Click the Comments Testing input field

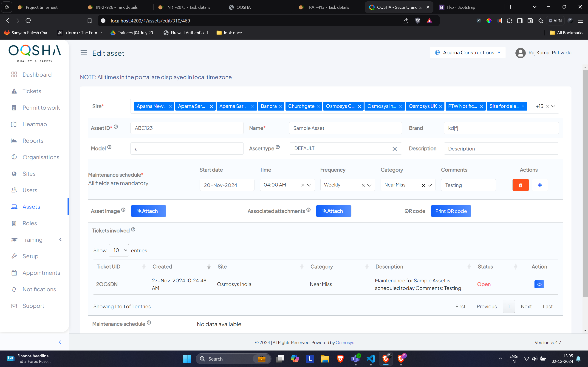coord(468,185)
